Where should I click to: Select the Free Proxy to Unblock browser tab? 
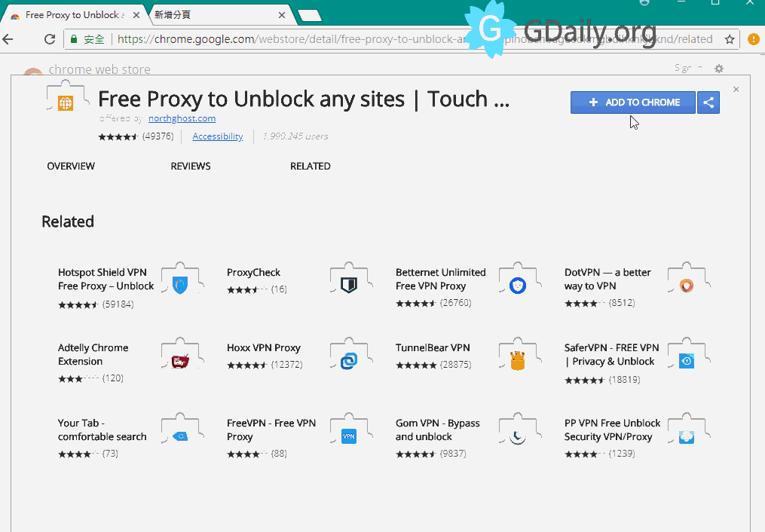(x=73, y=15)
